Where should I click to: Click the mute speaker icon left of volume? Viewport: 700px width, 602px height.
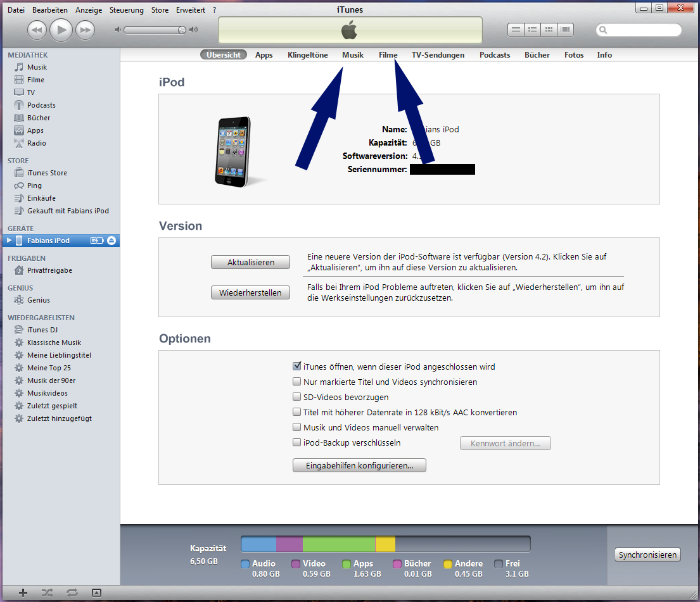tap(118, 30)
